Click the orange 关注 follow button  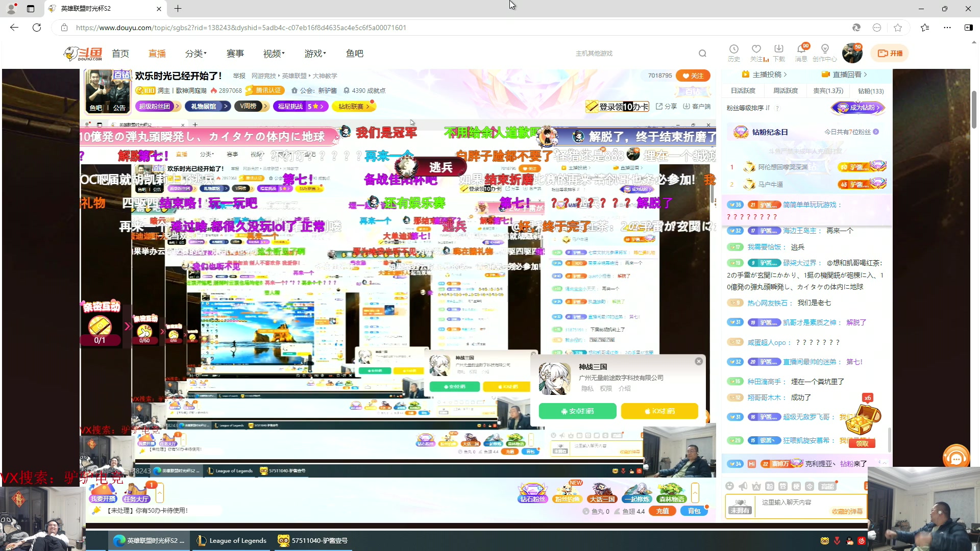(693, 76)
